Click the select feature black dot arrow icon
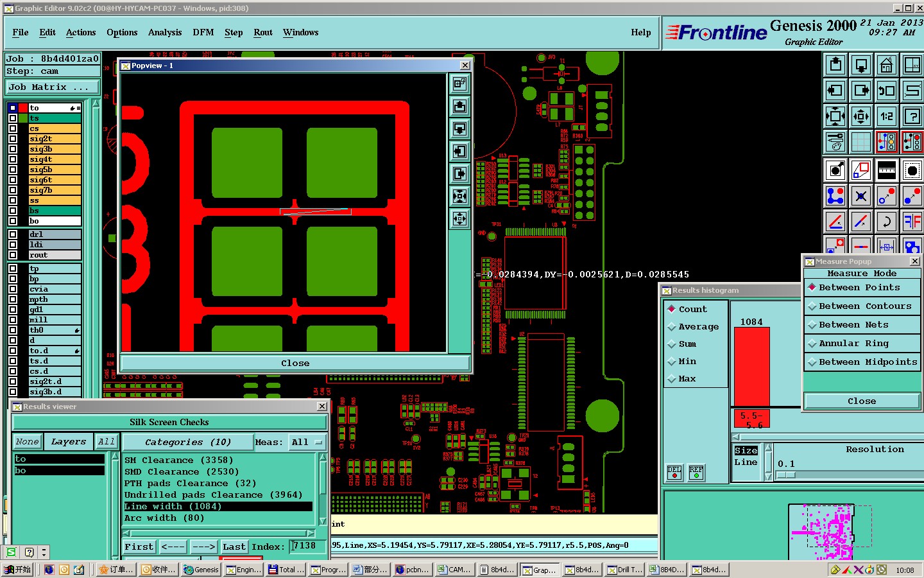Viewport: 924px width, 578px height. click(835, 170)
